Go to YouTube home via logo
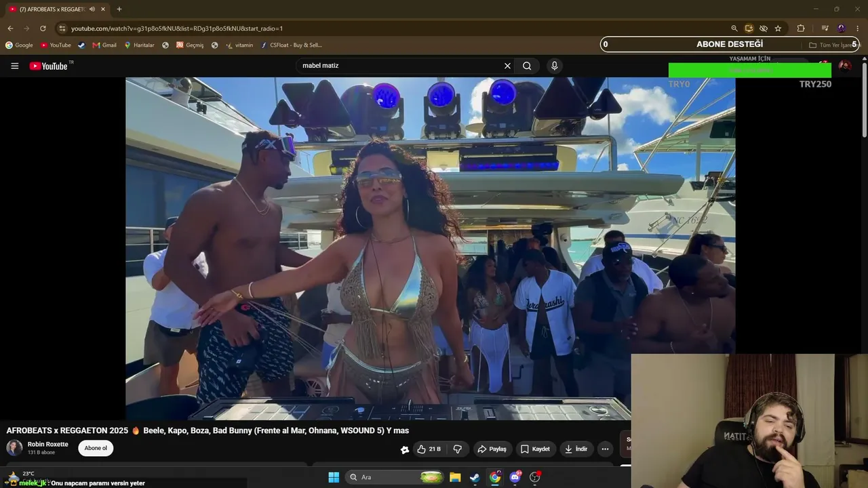 (x=49, y=66)
